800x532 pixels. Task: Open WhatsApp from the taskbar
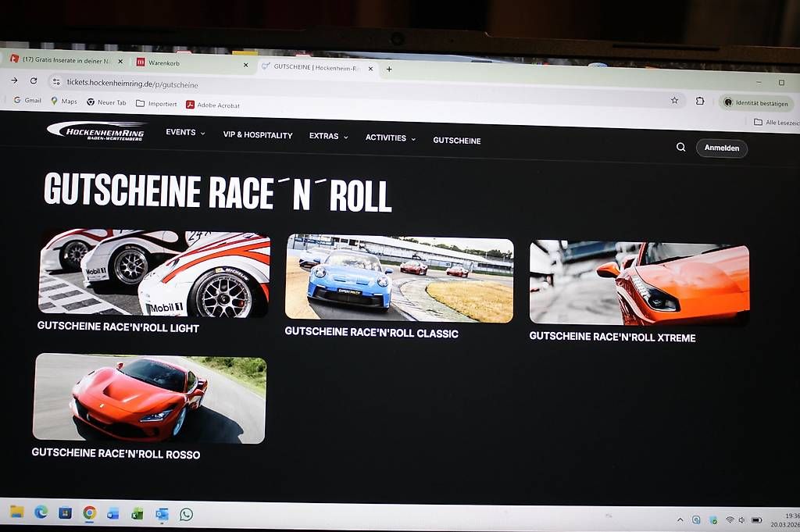(x=186, y=514)
